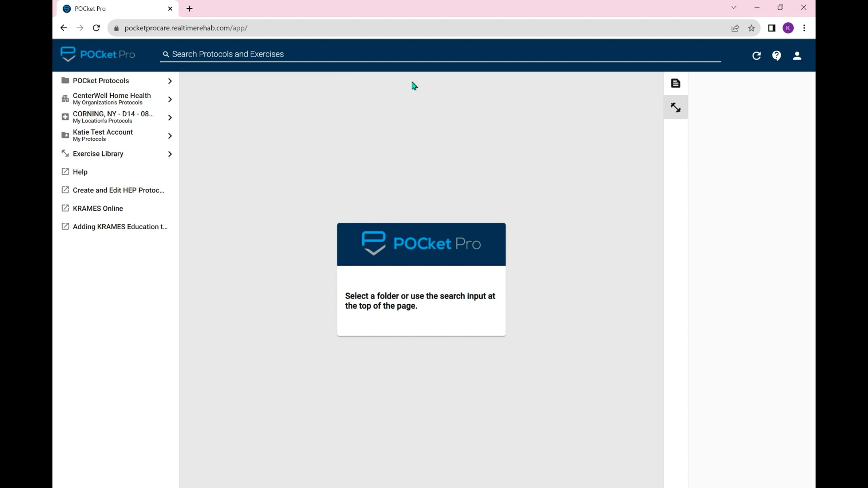Select Exercise Library in sidebar
The image size is (868, 488).
click(x=116, y=154)
